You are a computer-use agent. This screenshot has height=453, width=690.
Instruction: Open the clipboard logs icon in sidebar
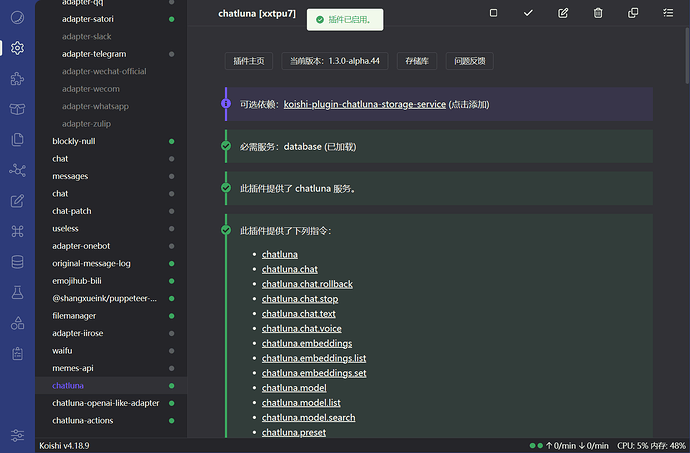tap(17, 353)
